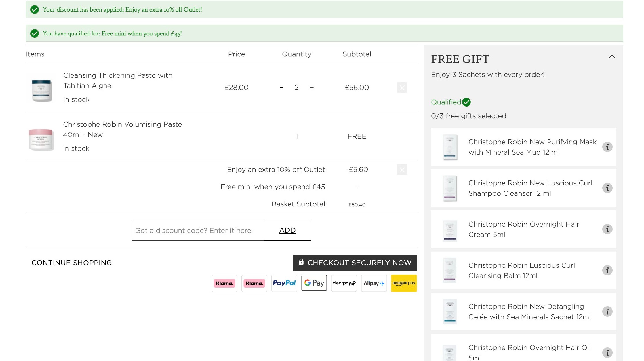Increase Cleansing Paste quantity with plus
Screen dimensions: 644x361
coord(312,88)
